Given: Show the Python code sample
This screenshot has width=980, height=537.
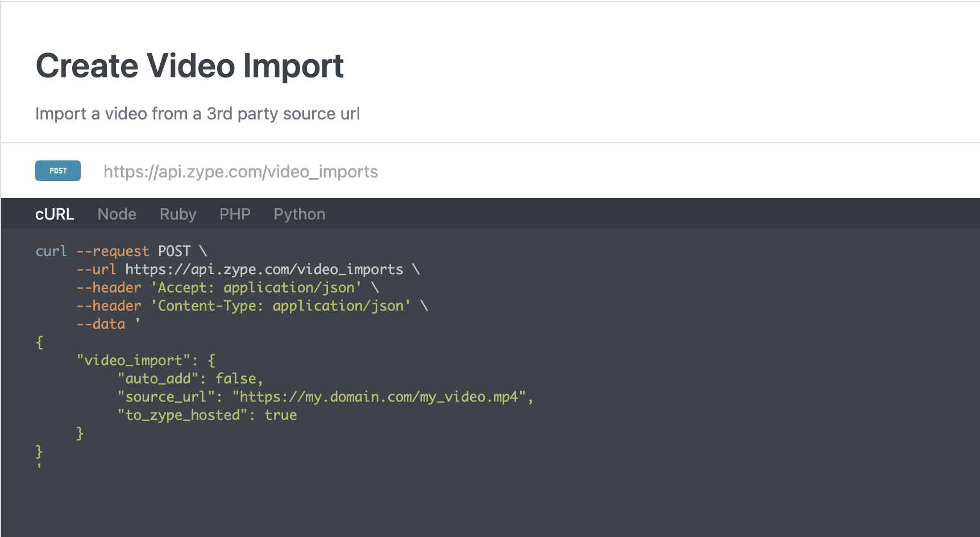Looking at the screenshot, I should 300,214.
